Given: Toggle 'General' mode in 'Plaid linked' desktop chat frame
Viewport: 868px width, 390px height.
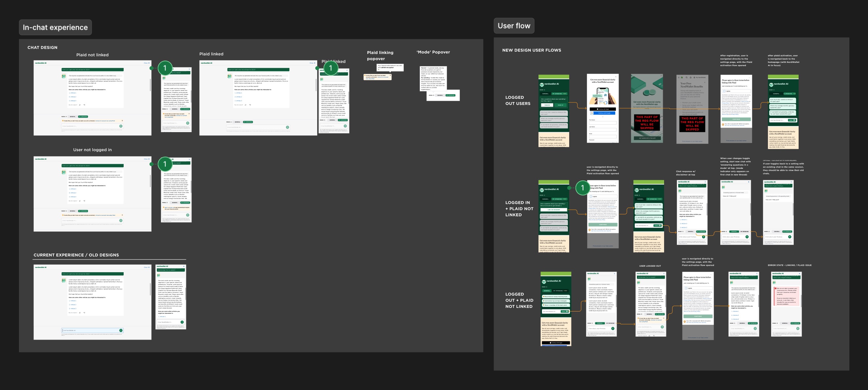Looking at the screenshot, I should 237,122.
